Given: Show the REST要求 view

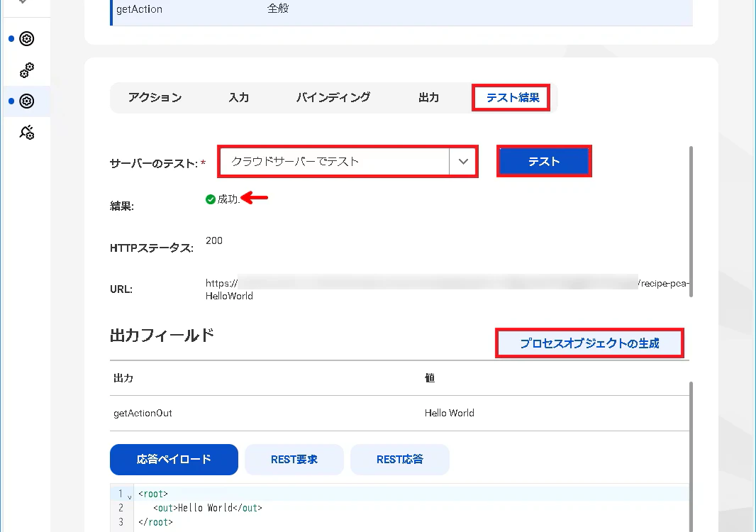Looking at the screenshot, I should (294, 459).
